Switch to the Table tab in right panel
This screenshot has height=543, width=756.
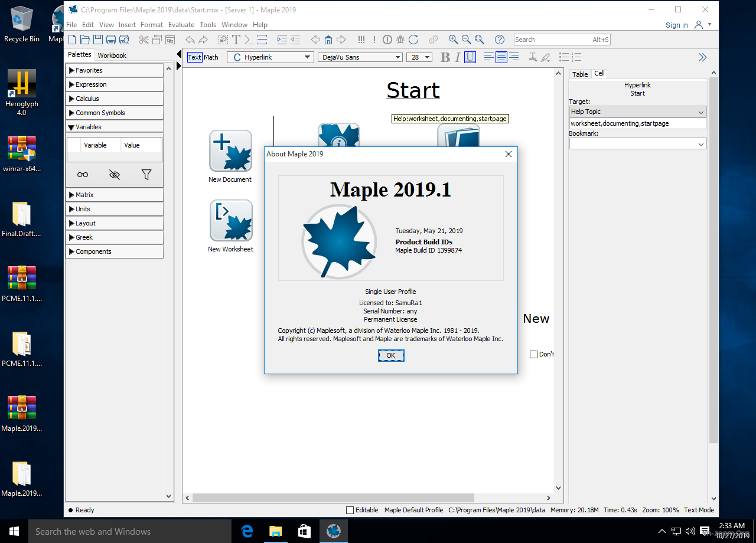tap(580, 74)
